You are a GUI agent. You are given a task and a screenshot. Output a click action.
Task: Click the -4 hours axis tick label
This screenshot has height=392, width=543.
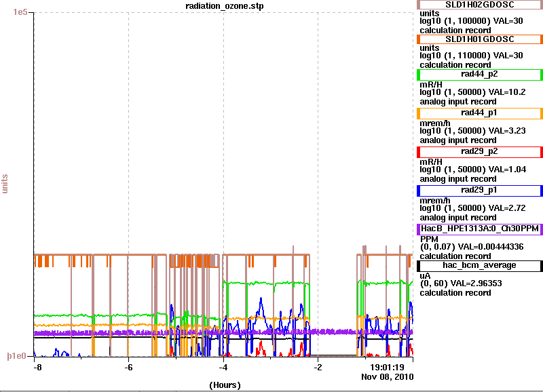[223, 368]
